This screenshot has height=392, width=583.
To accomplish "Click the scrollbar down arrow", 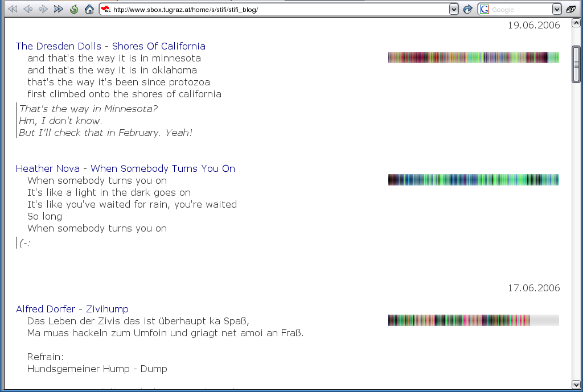I will click(576, 385).
